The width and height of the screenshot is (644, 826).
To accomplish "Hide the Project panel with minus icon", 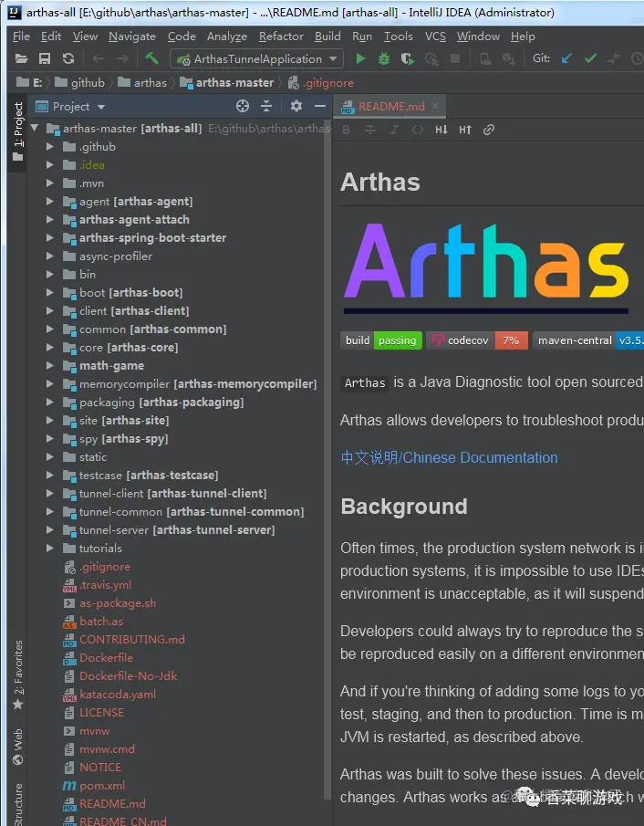I will point(320,107).
